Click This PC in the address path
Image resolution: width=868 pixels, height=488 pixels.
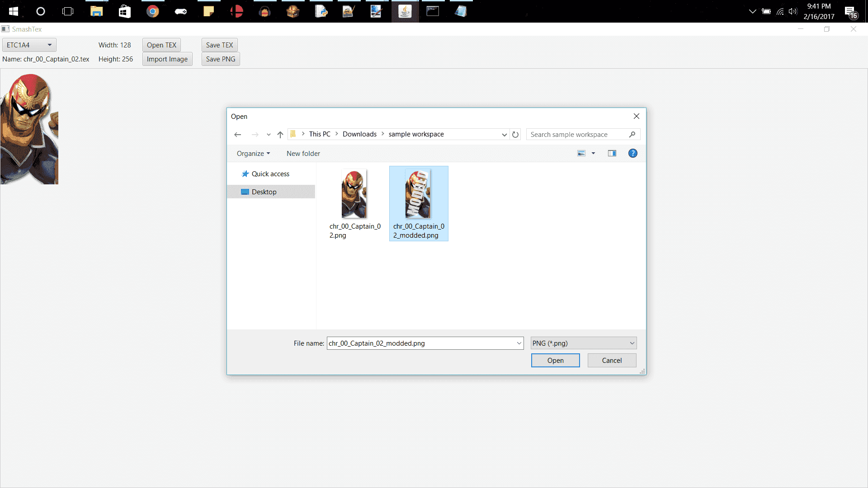(320, 134)
